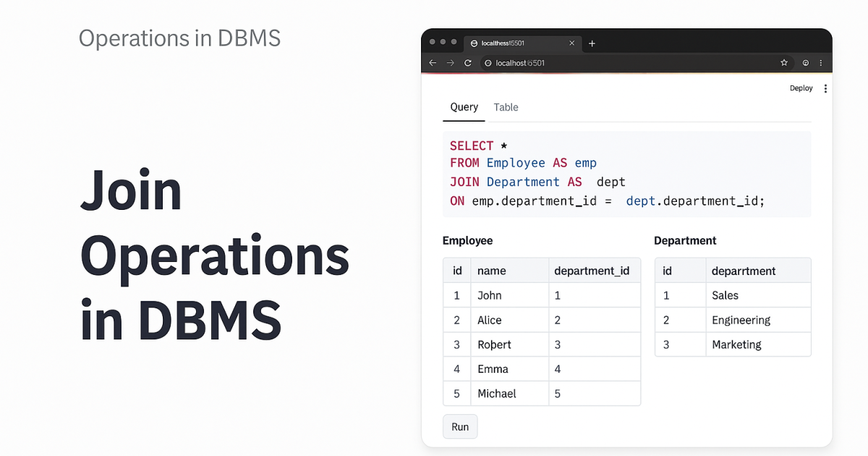
Task: Open a new tab with the plus icon
Action: 592,43
